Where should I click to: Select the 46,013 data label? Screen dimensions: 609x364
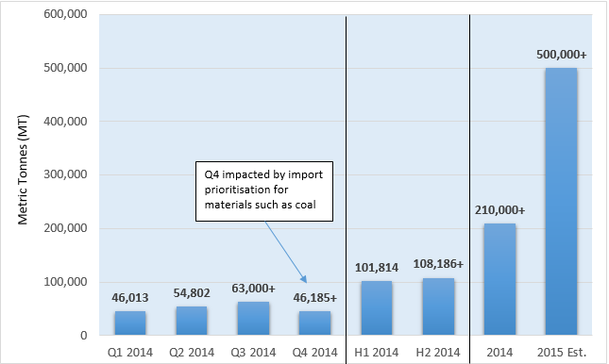coord(130,298)
